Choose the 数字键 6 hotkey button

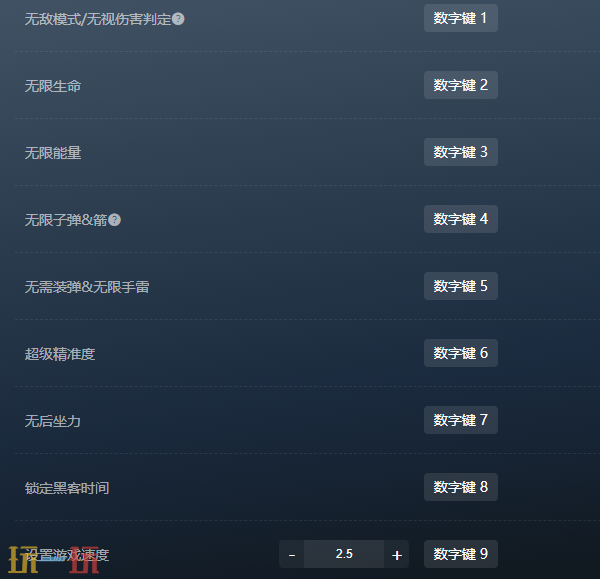[461, 353]
